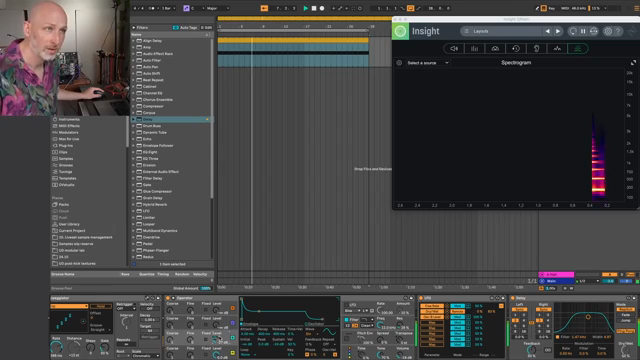Toggle Operator oscillator D on

click(233, 308)
